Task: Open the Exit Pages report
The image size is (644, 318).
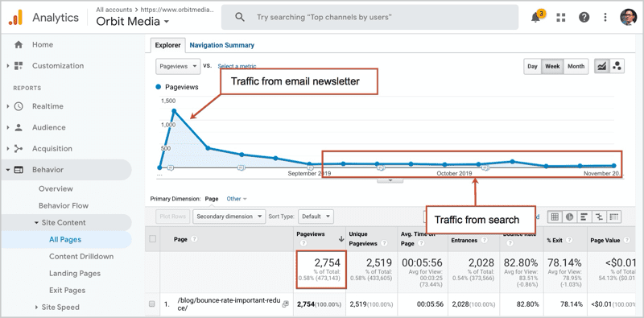Action: [x=68, y=290]
